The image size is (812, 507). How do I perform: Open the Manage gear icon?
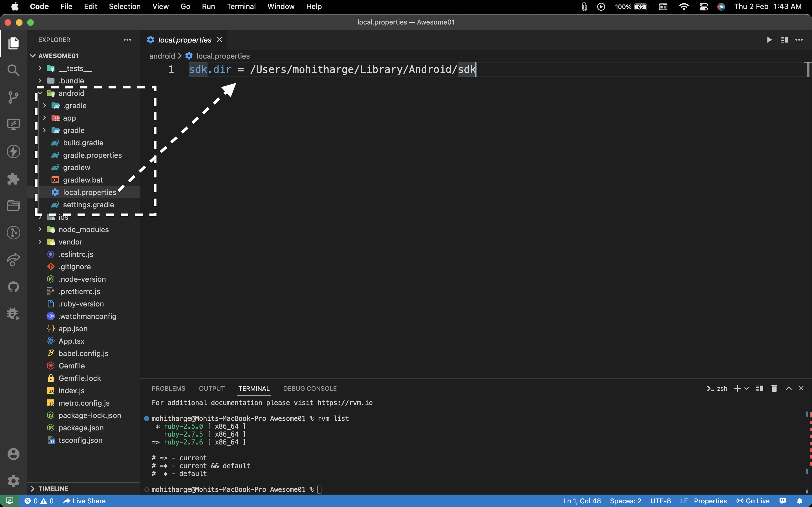coord(14,481)
